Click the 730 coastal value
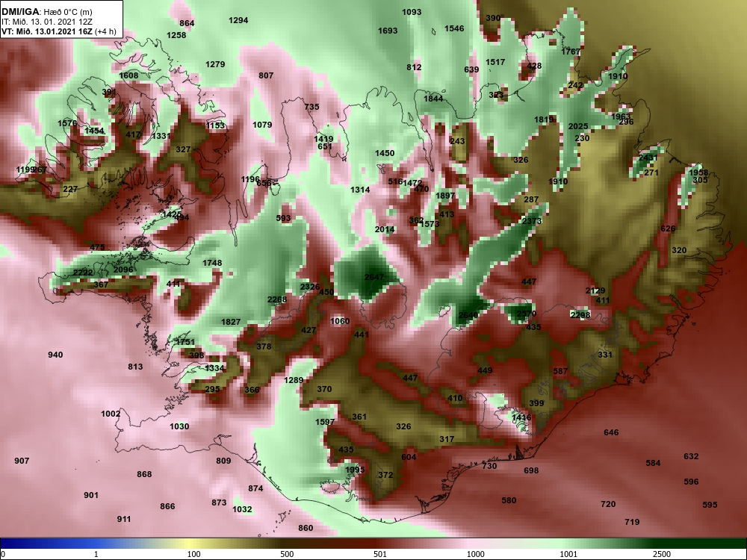Screen dimensions: 747x560 489,466
